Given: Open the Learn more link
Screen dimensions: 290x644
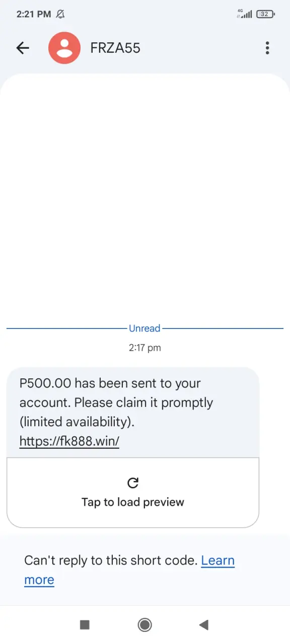Looking at the screenshot, I should (x=129, y=570).
